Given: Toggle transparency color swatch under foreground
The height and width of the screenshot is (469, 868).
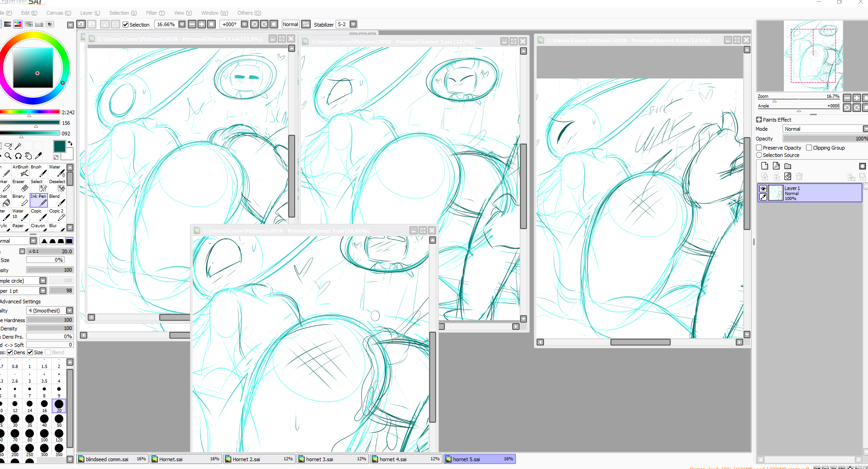Looking at the screenshot, I should tap(56, 157).
